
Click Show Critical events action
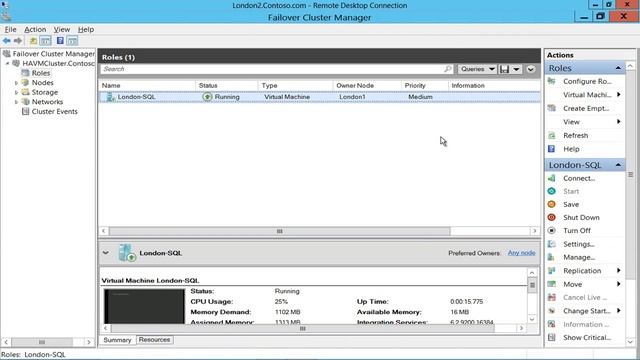point(587,338)
